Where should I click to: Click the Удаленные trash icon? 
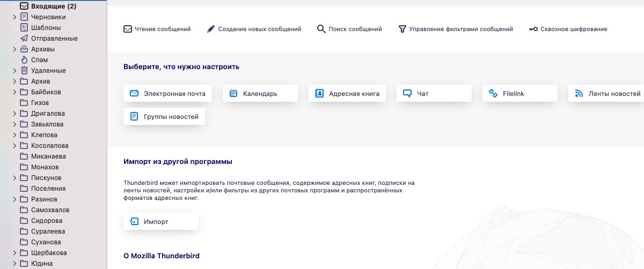(24, 71)
